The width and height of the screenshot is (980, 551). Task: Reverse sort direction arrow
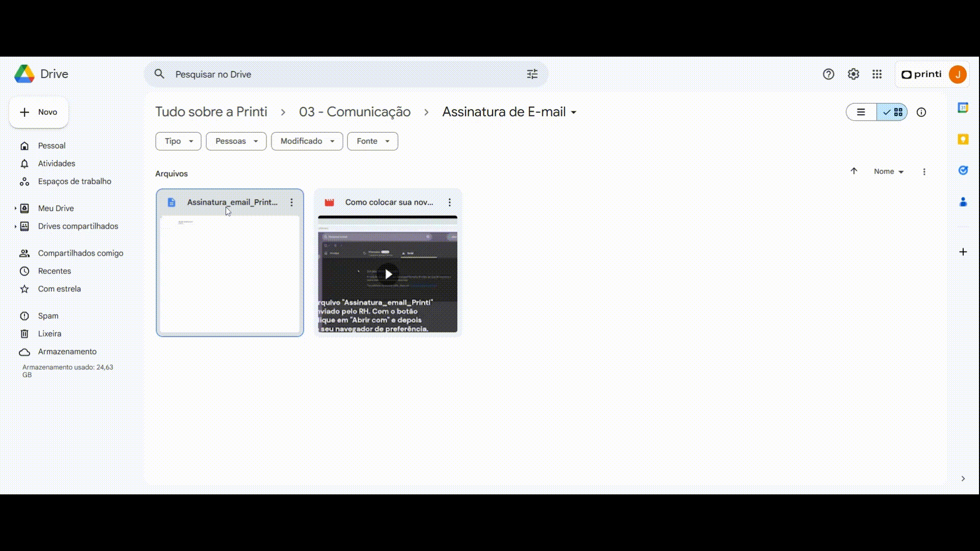[854, 171]
